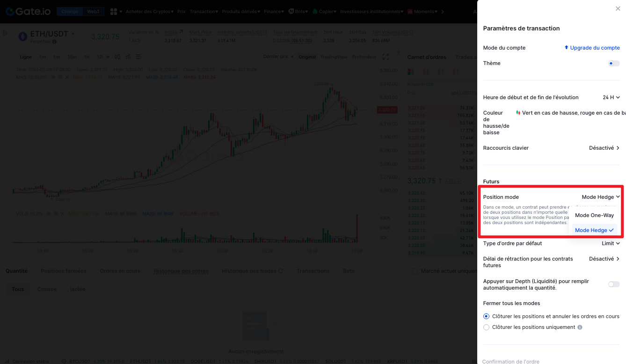This screenshot has width=626, height=364.
Task: Click the Upgrade du compte link
Action: 592,48
